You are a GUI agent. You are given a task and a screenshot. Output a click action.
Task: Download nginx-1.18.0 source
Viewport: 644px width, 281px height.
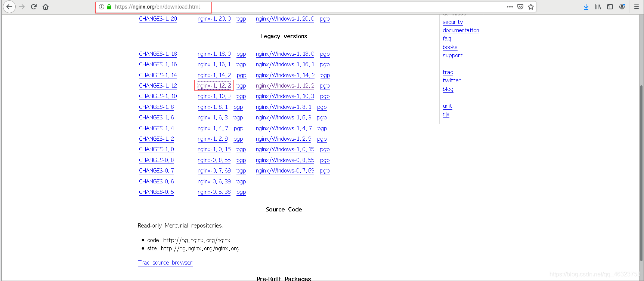pos(214,54)
